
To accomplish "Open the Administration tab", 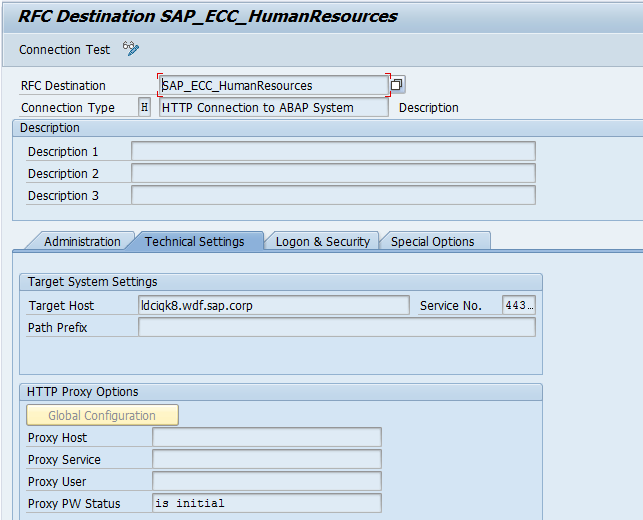I will [x=82, y=241].
